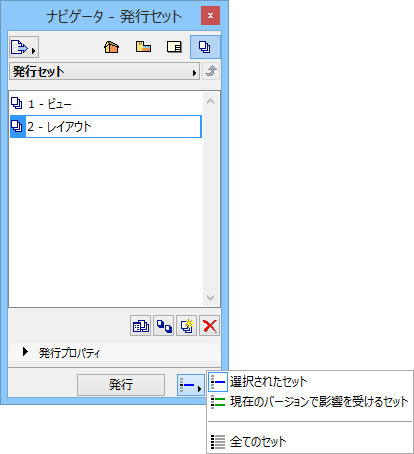
Task: Click the duplicate set icon
Action: pyautogui.click(x=163, y=326)
